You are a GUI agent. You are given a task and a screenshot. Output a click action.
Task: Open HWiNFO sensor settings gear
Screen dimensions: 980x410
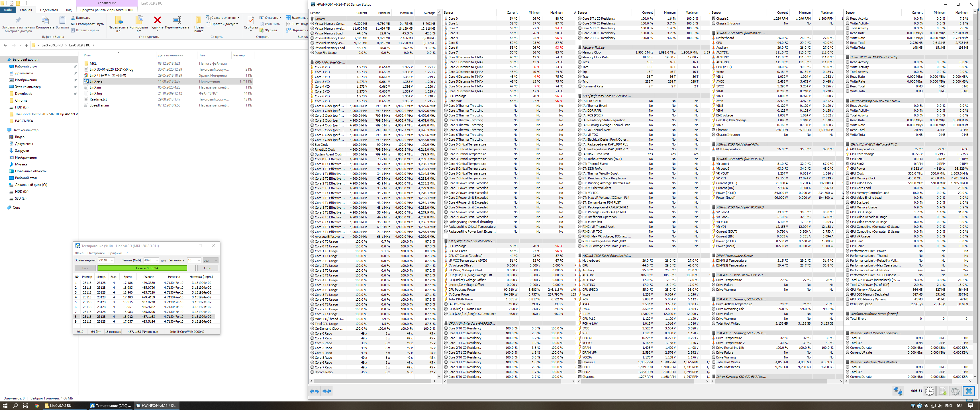tap(955, 391)
